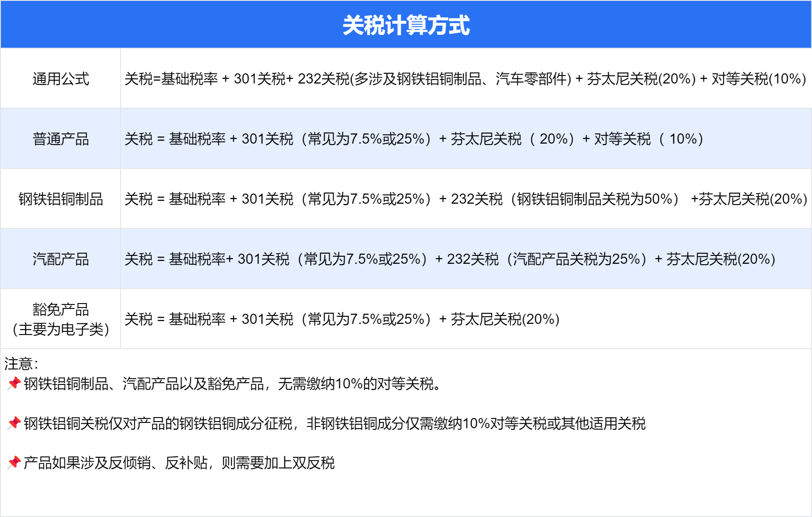
Task: Click the note 则需要加上双反税
Action: point(179,463)
